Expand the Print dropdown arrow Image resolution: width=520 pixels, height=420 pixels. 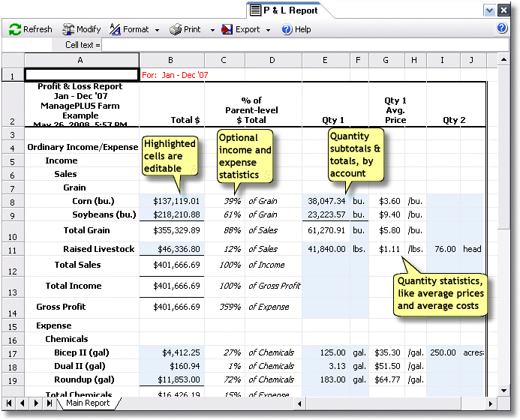[x=211, y=30]
